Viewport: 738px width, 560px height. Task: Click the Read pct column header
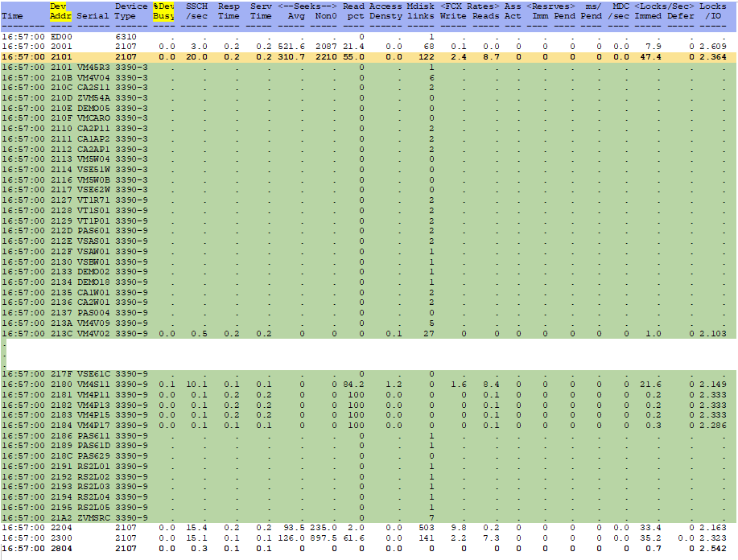coord(353,11)
